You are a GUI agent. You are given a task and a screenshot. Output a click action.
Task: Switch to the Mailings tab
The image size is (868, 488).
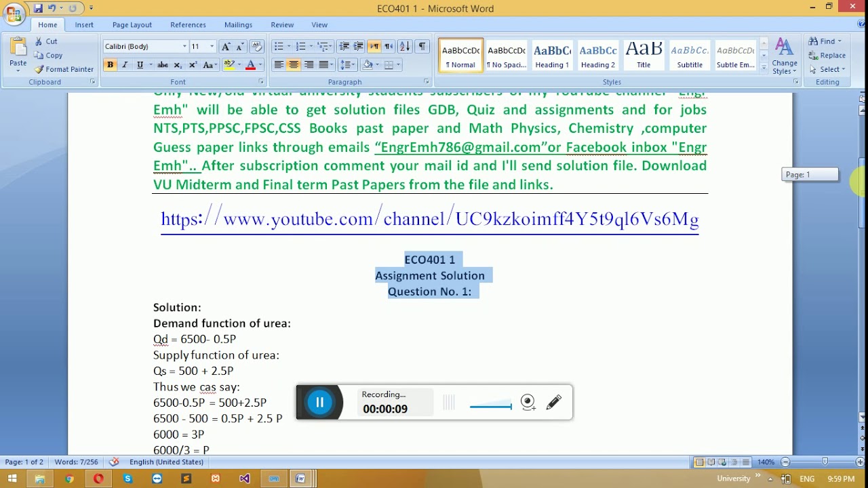click(x=238, y=24)
